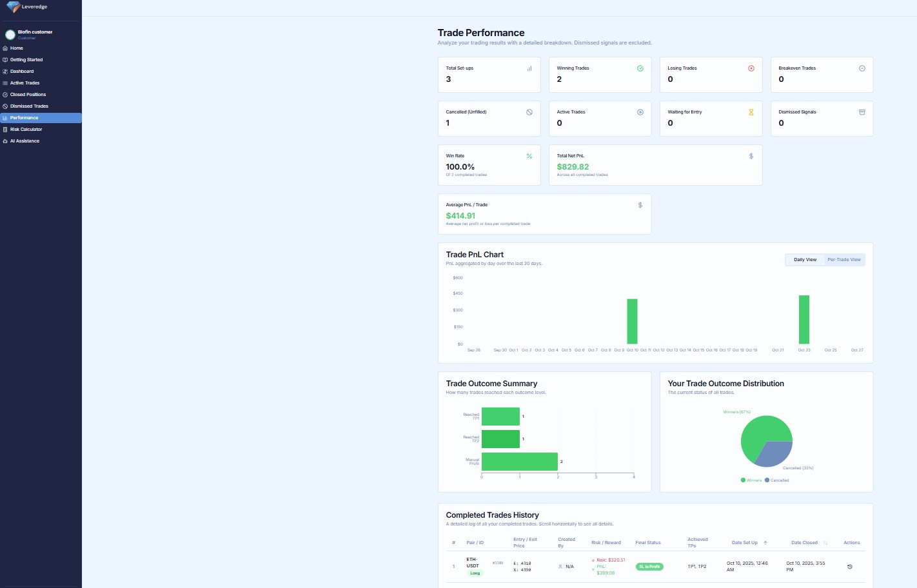Select the history icon in Actions column
This screenshot has height=588, width=917.
point(850,566)
